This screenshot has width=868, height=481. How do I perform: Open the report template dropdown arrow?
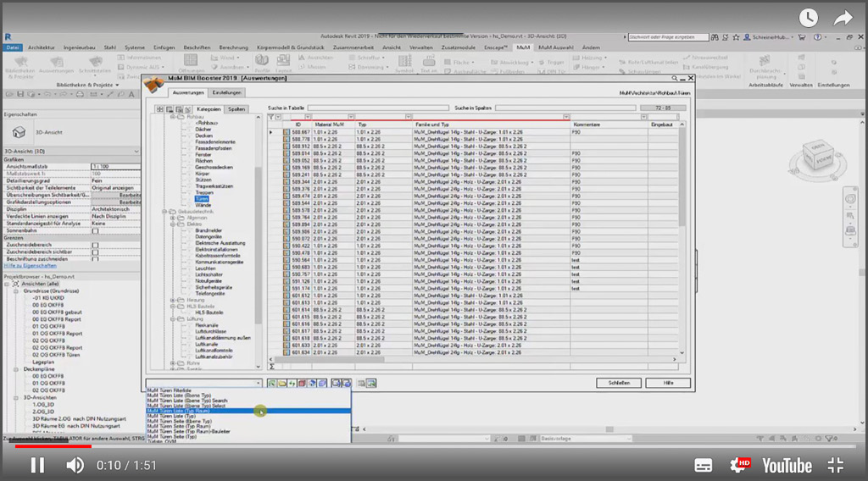click(x=259, y=384)
